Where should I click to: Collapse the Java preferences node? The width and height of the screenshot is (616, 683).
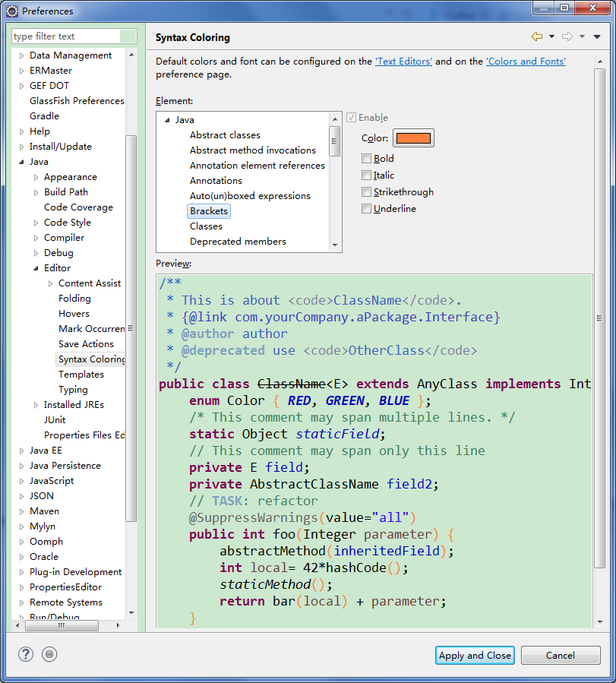click(21, 162)
